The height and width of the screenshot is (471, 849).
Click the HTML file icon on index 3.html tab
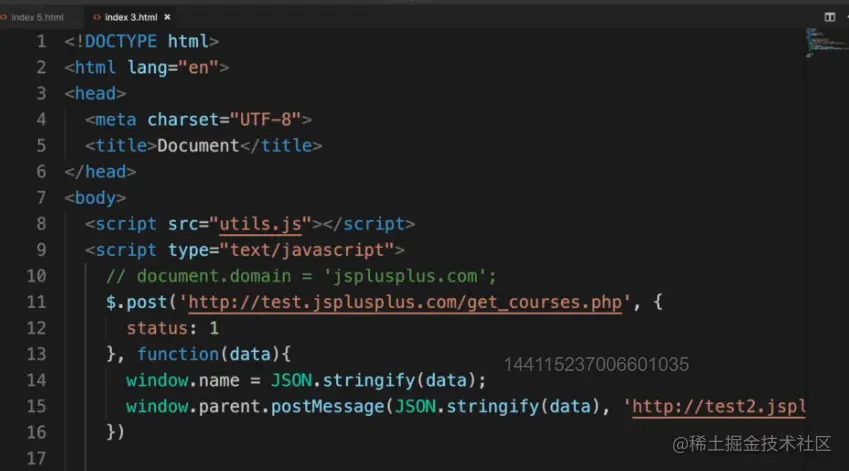coord(97,17)
